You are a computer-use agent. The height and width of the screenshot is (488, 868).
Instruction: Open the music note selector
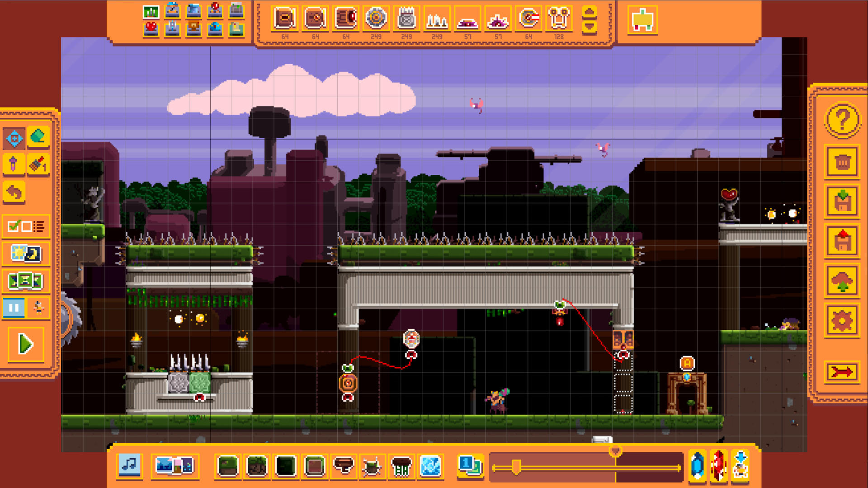point(130,467)
